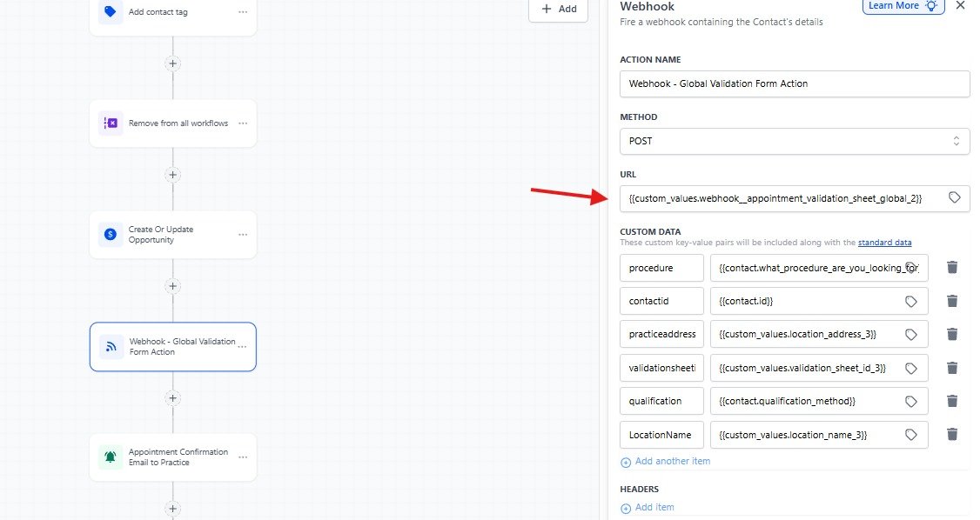Open the overflow menu on Add contact tag node
The height and width of the screenshot is (520, 980).
(x=241, y=11)
